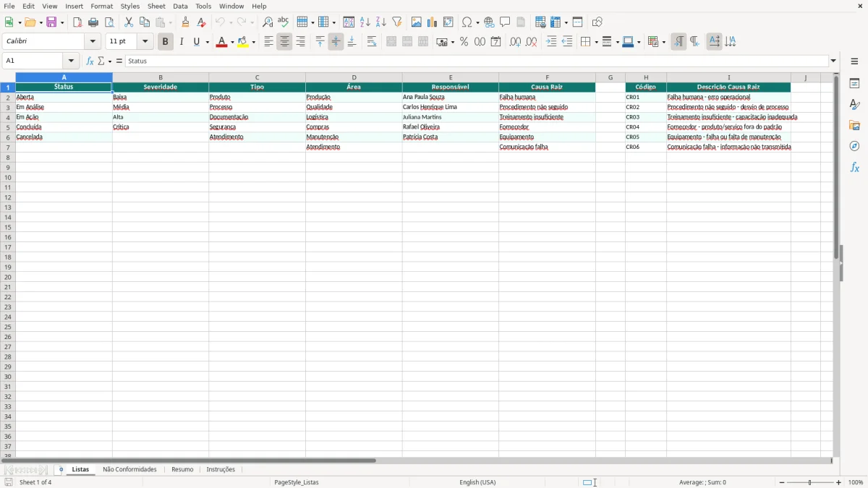Run the spelling check
The height and width of the screenshot is (488, 868).
tap(284, 22)
